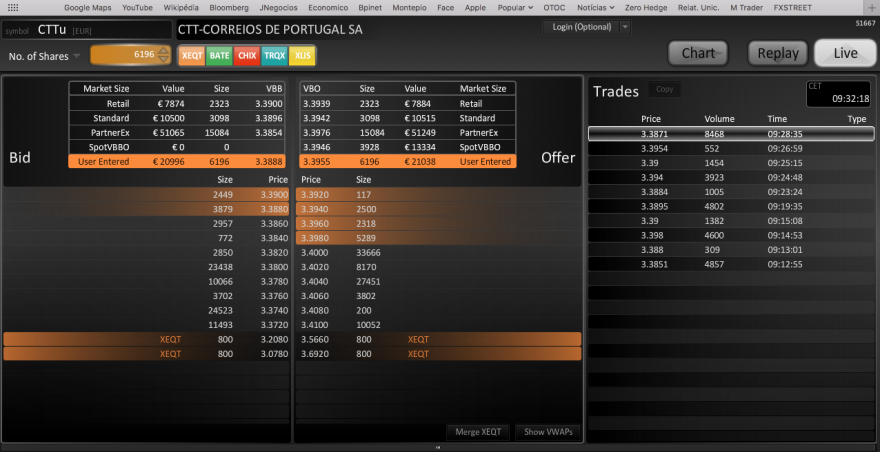
Task: Toggle the CHIX venue filter
Action: pyautogui.click(x=247, y=56)
